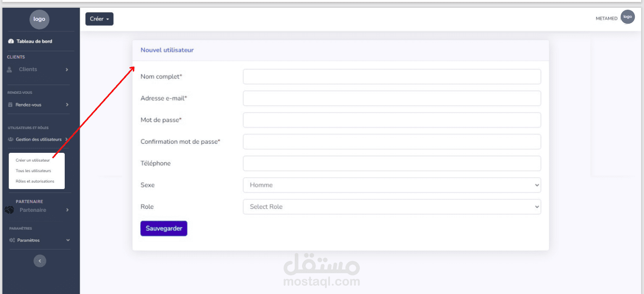Screen dimensions: 644x294
Task: Collapse the Paramètres chevron
Action: 68,240
